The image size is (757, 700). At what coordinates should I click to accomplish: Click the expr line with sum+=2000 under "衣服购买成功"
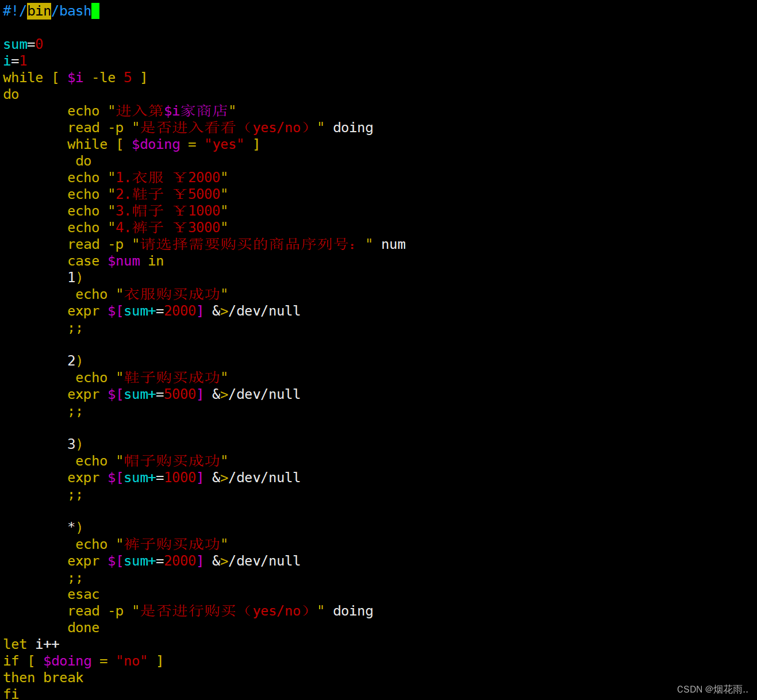(x=184, y=311)
